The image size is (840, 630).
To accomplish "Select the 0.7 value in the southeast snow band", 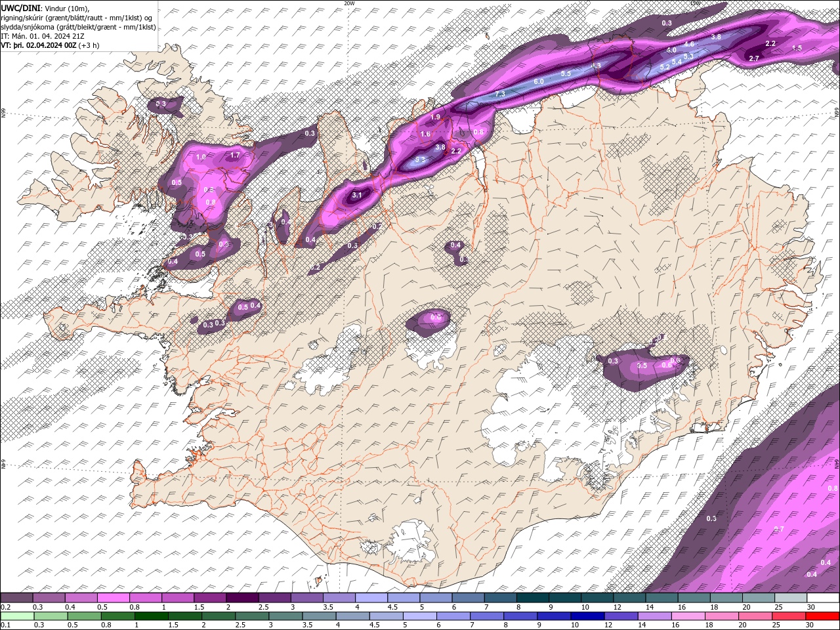I will [x=780, y=529].
